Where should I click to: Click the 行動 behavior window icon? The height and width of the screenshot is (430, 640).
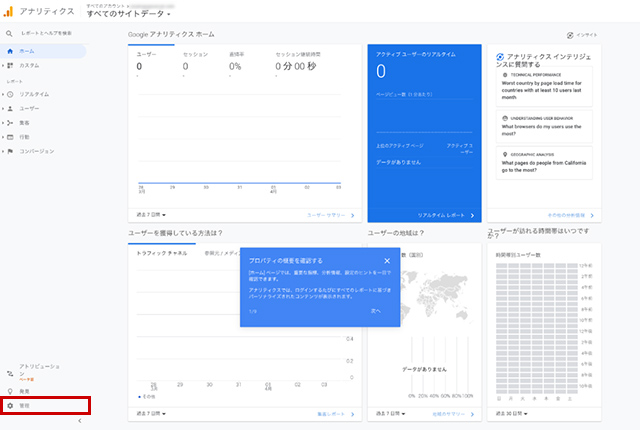(x=10, y=137)
